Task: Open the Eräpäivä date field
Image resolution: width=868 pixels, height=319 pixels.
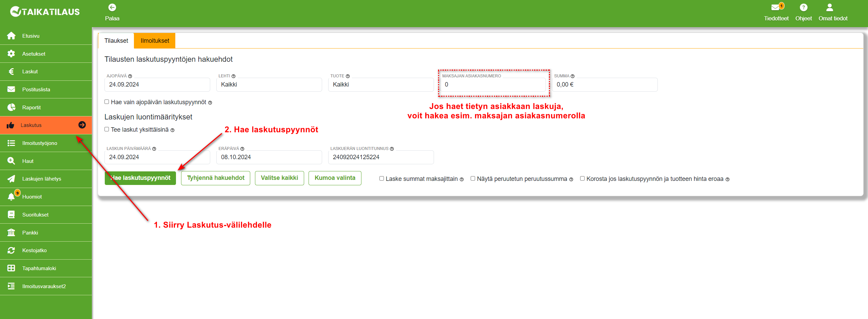Action: 269,157
